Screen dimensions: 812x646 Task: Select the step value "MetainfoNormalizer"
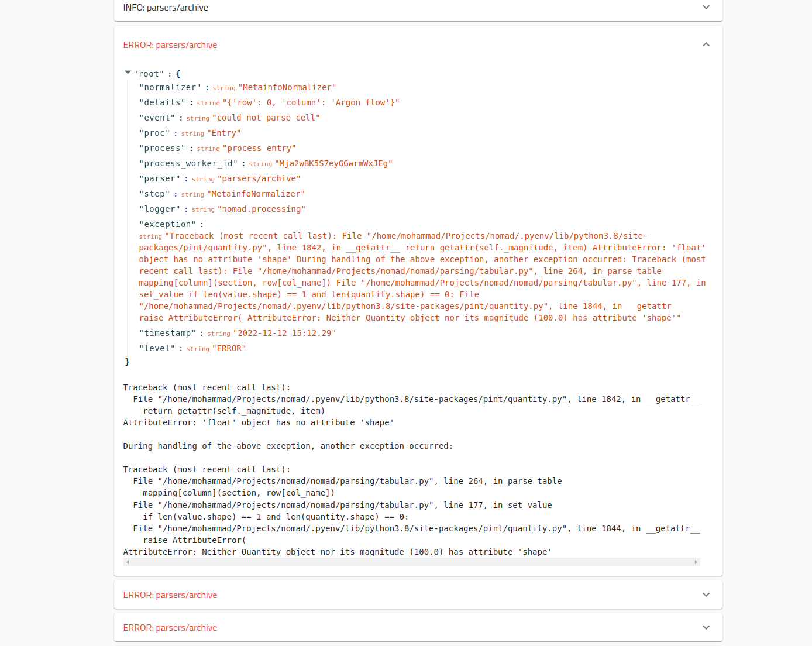pos(256,194)
